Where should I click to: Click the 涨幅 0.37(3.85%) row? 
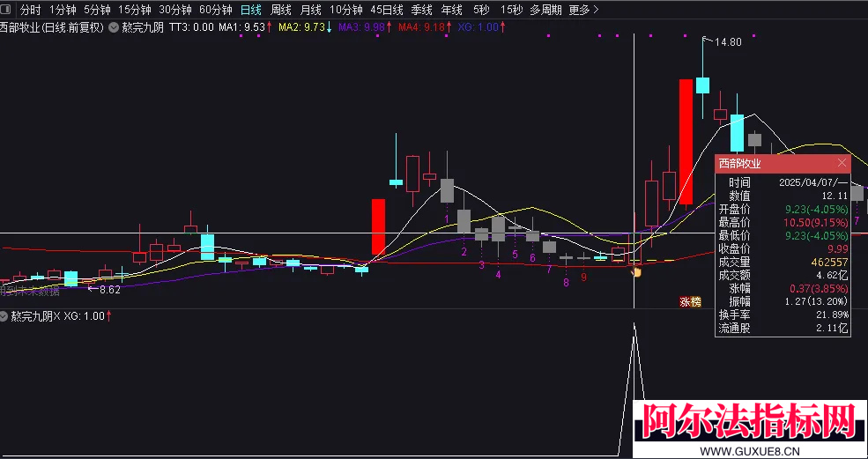[x=783, y=288]
